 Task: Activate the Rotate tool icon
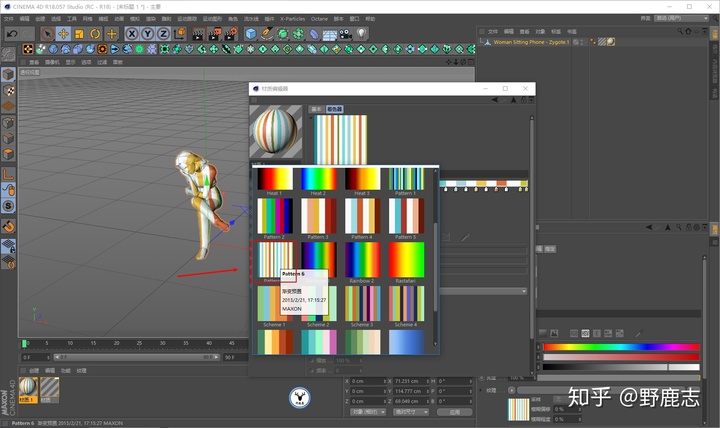tap(95, 34)
